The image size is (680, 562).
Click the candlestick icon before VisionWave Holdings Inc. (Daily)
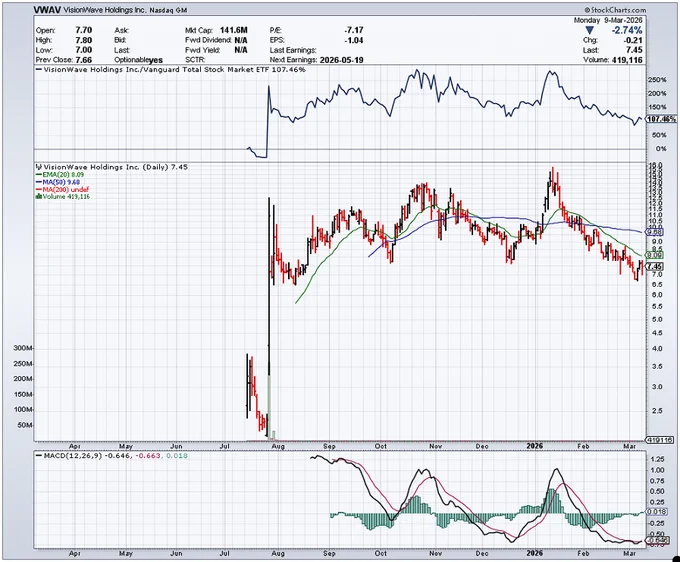pyautogui.click(x=39, y=167)
